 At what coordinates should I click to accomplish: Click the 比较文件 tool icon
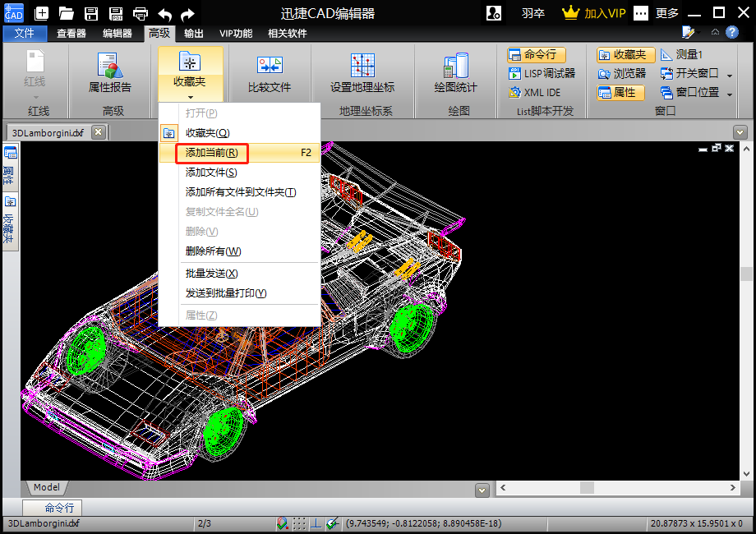coord(269,72)
